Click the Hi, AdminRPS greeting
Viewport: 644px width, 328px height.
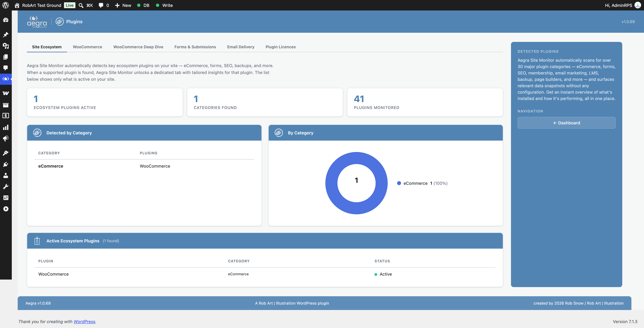click(x=618, y=5)
